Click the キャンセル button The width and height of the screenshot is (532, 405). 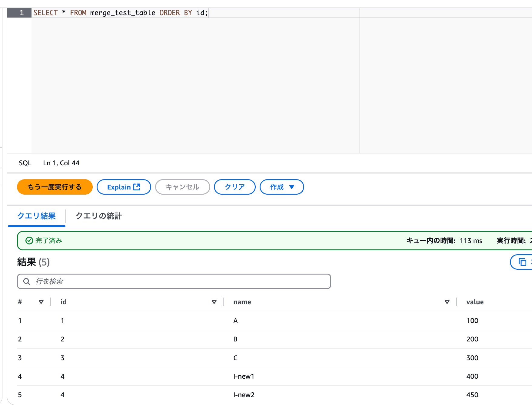[182, 187]
